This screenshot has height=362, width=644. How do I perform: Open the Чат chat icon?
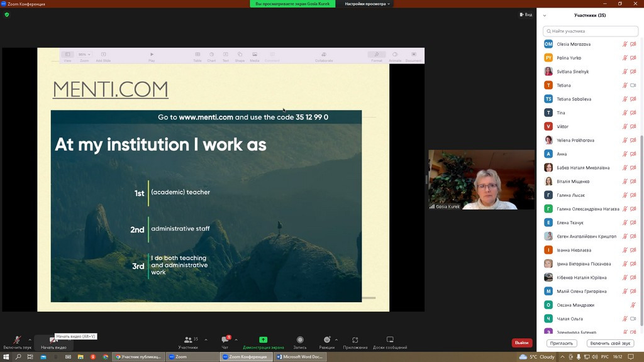click(x=225, y=340)
